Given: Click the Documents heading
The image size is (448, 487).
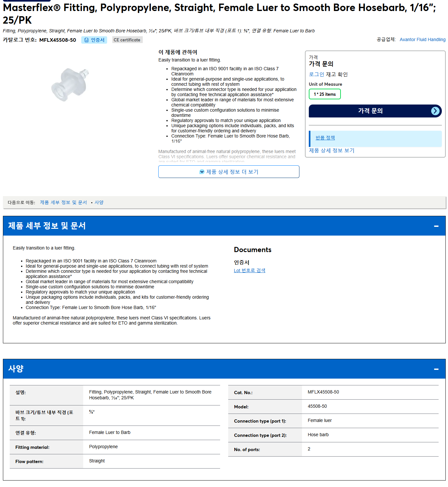Looking at the screenshot, I should click(x=253, y=250).
